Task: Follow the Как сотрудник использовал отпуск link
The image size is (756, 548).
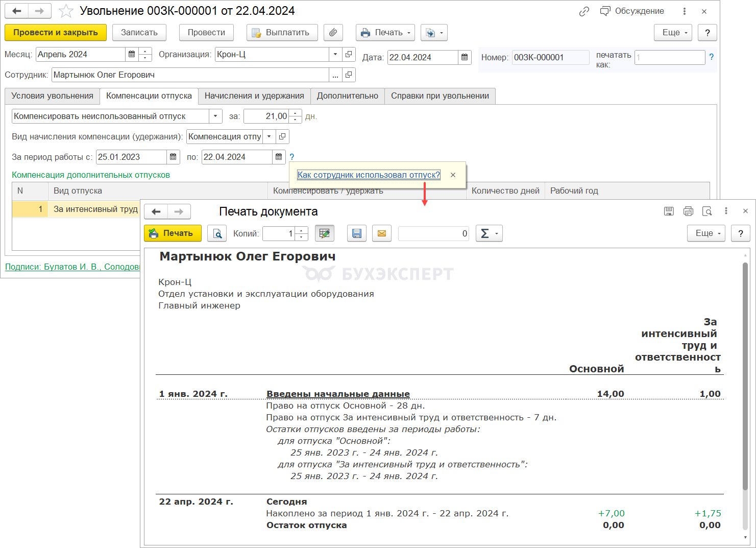Action: (x=369, y=175)
